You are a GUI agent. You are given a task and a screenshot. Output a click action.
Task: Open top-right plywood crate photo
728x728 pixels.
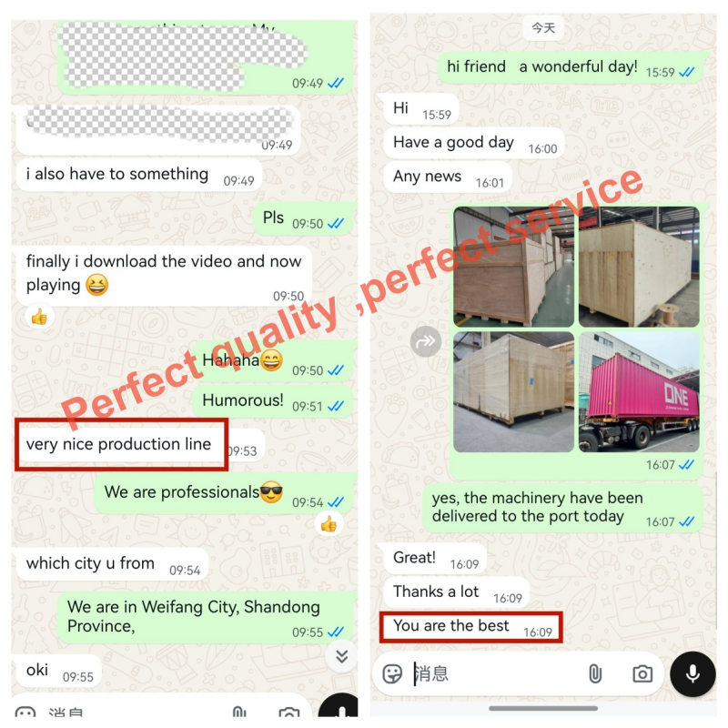pyautogui.click(x=639, y=267)
